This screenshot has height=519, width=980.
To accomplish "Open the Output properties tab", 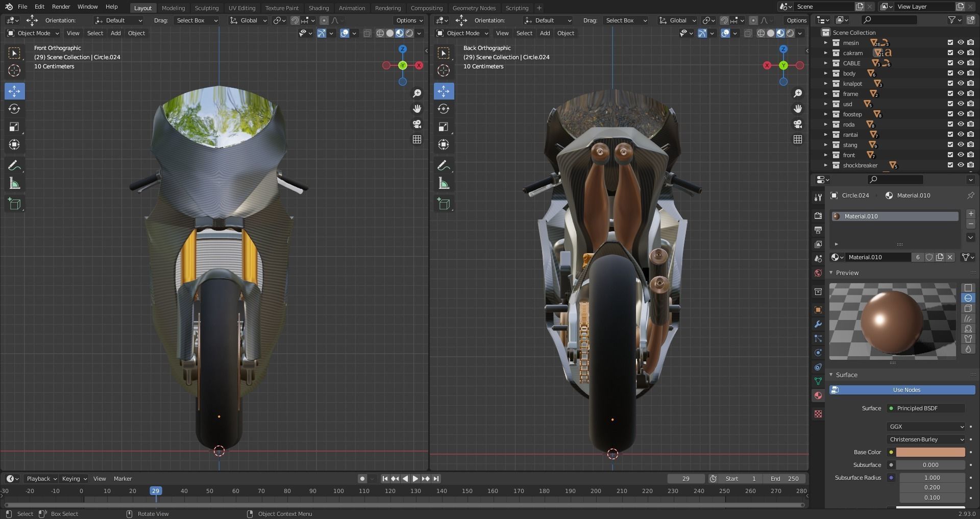I will click(x=818, y=230).
